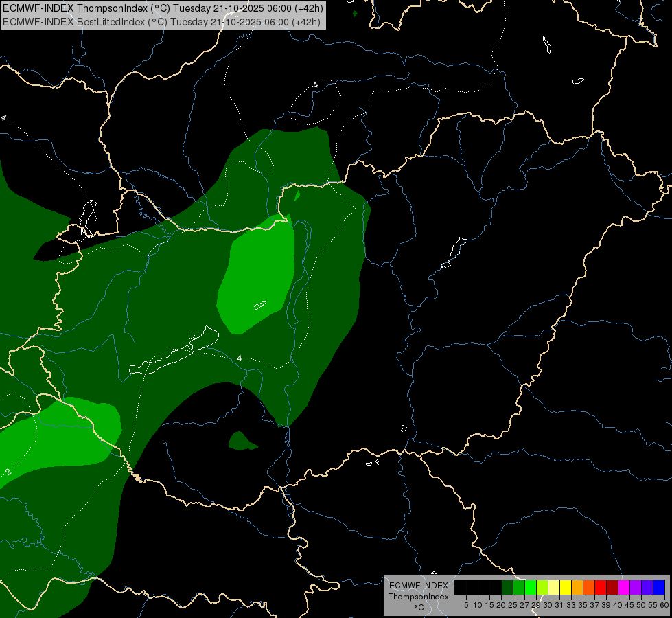Click the legend value "33"

572,605
